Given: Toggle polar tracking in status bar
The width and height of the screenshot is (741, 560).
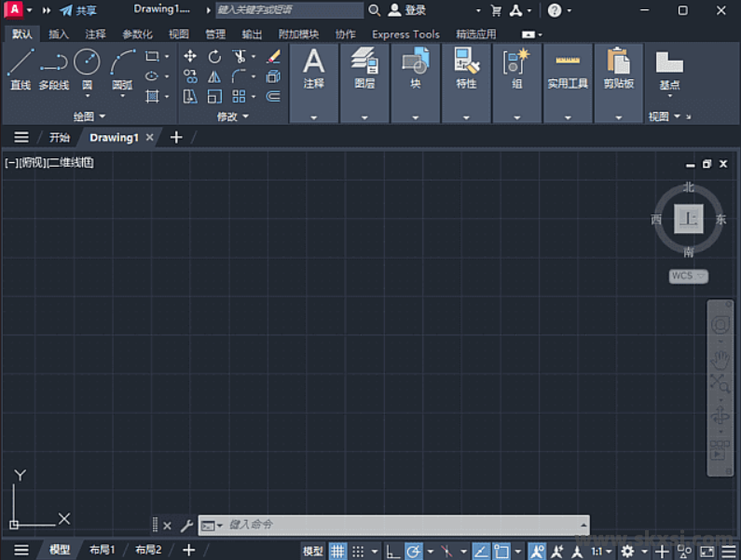Looking at the screenshot, I should [413, 551].
